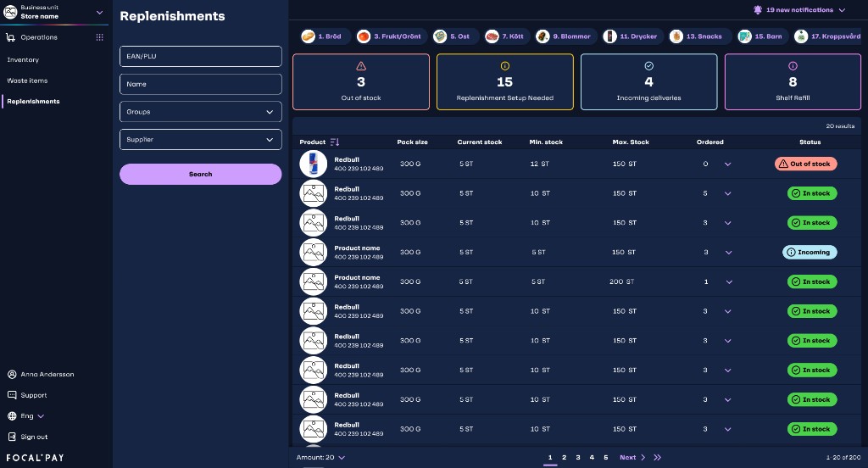Click the Incoming status badge

(x=810, y=252)
